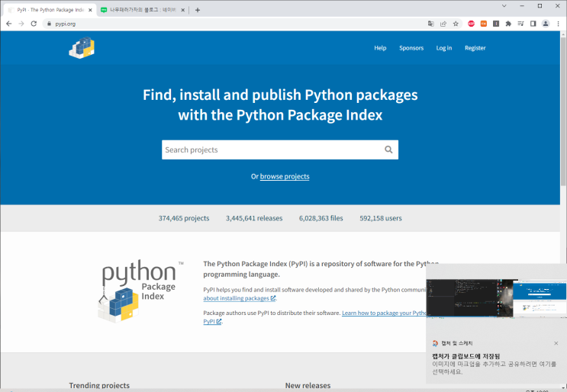Open the Chrome three-dot menu
Viewport: 567px width, 392px height.
pyautogui.click(x=559, y=24)
